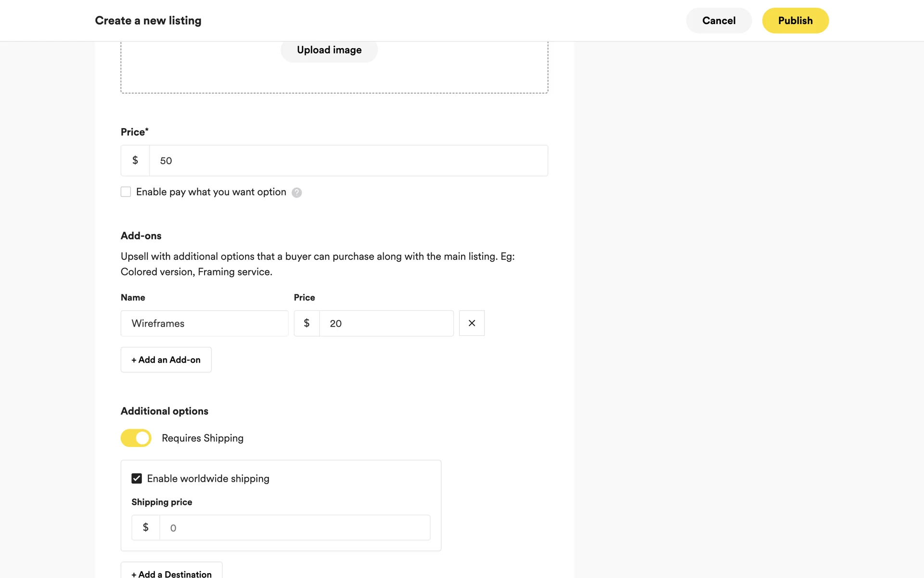Click the dollar sign beside the shipping price
This screenshot has width=924, height=578.
145,527
